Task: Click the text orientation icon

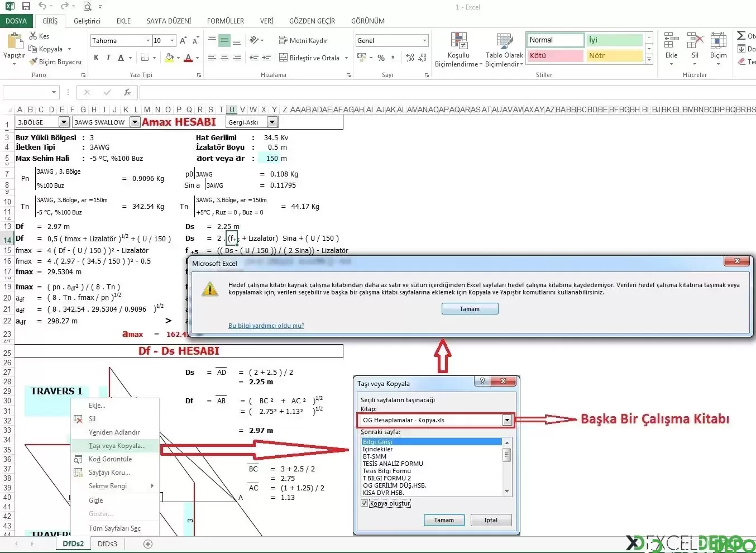Action: coord(255,40)
